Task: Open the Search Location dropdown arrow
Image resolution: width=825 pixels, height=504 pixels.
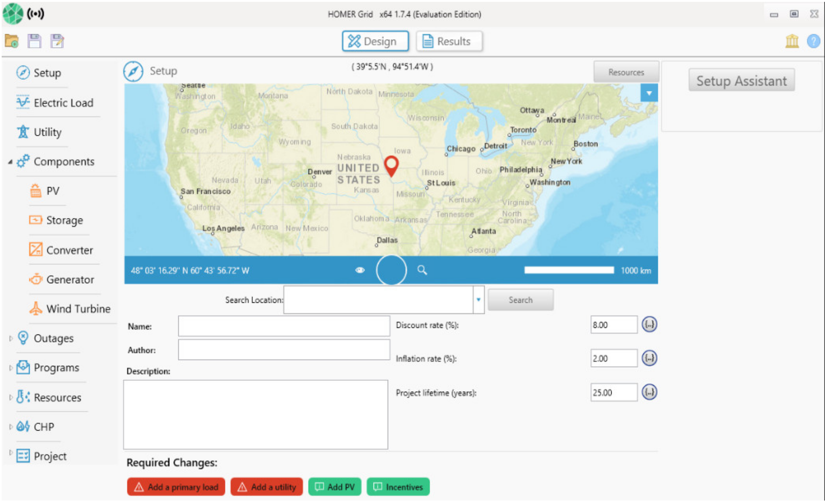Action: 479,299
